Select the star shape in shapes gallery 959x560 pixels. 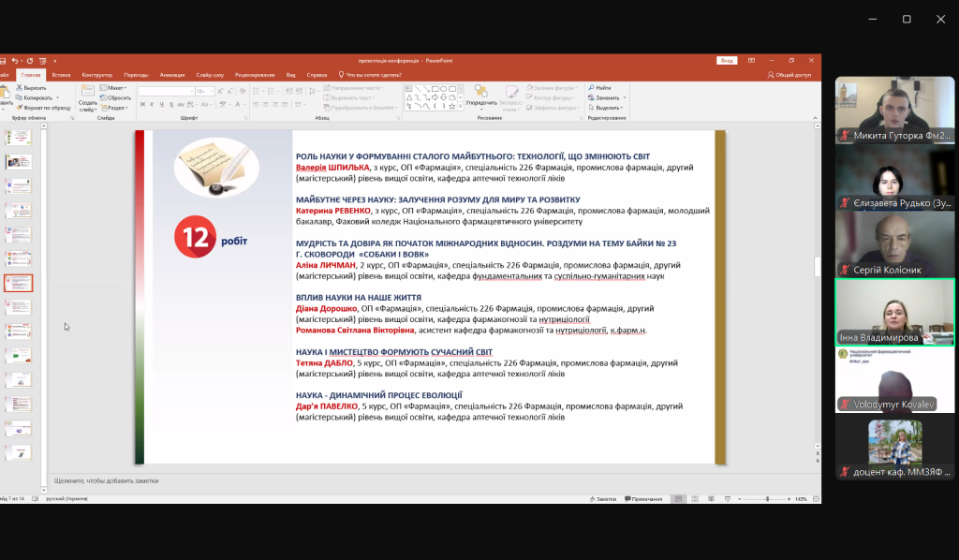coord(452,107)
